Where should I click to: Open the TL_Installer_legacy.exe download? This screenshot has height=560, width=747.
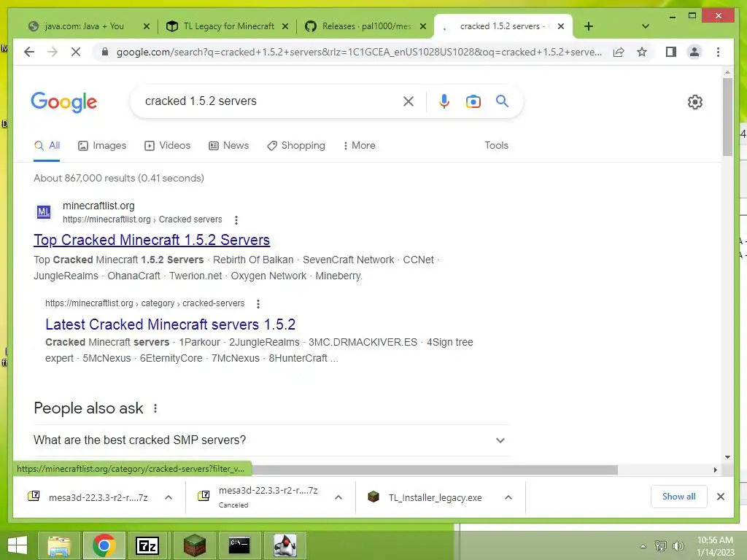pyautogui.click(x=435, y=497)
